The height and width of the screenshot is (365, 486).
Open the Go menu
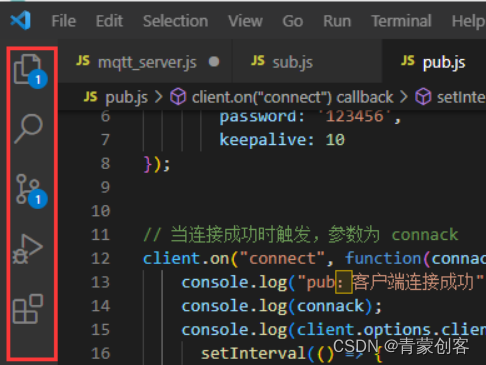pyautogui.click(x=293, y=21)
